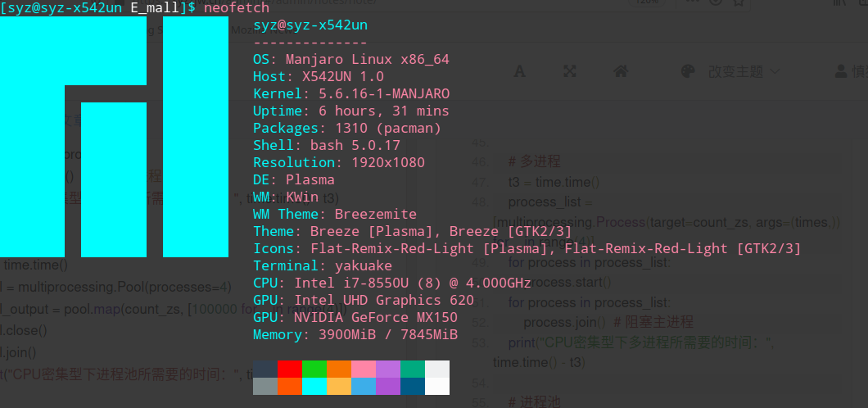Click the 'neofetch' command text at prompt
This screenshot has width=868, height=408.
[237, 7]
